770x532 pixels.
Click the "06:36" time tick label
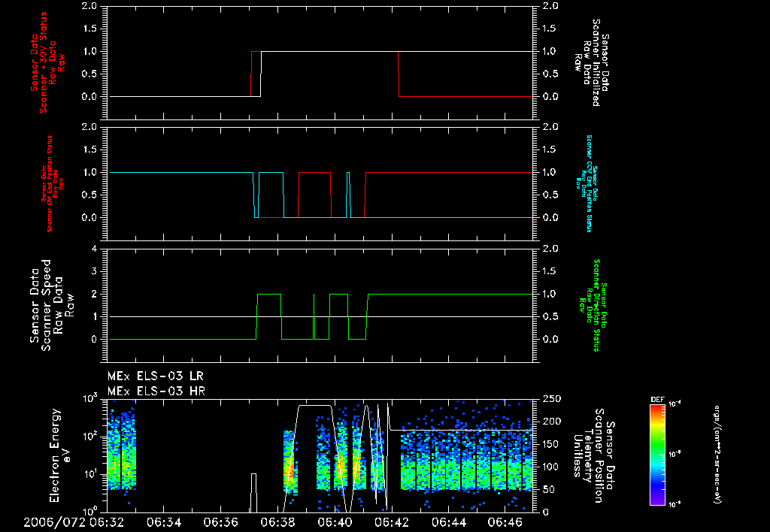pos(220,523)
